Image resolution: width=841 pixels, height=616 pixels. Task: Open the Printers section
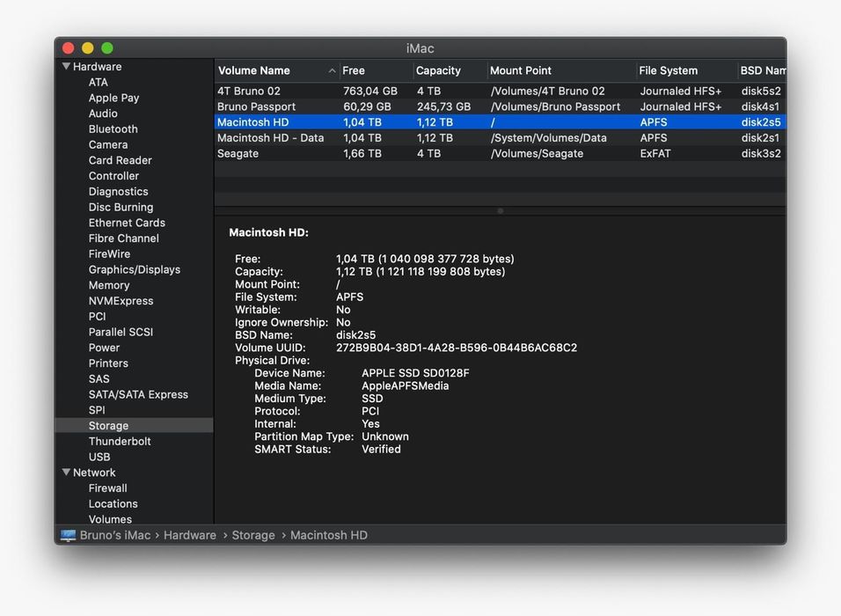[x=108, y=363]
